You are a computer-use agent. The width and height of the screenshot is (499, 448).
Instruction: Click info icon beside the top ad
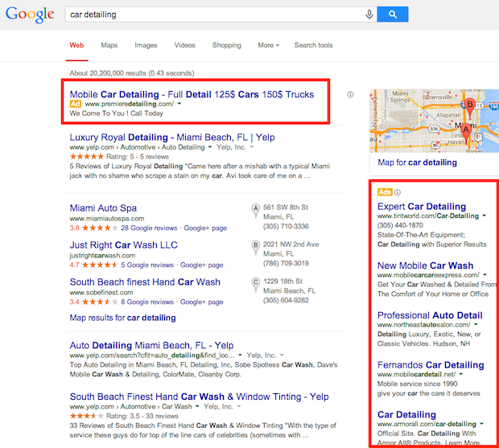click(x=350, y=94)
